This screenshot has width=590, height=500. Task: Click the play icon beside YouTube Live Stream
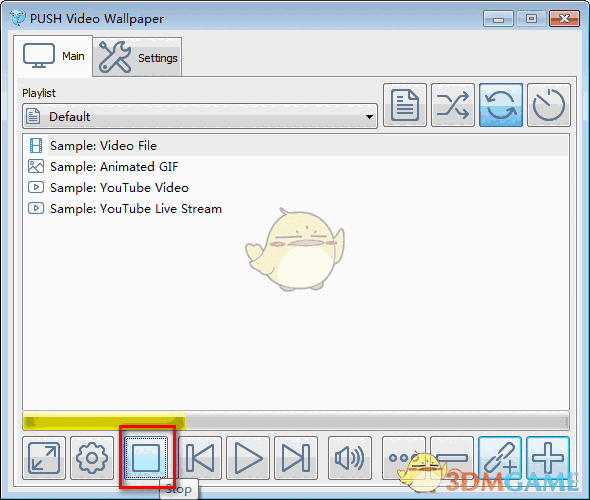(36, 208)
